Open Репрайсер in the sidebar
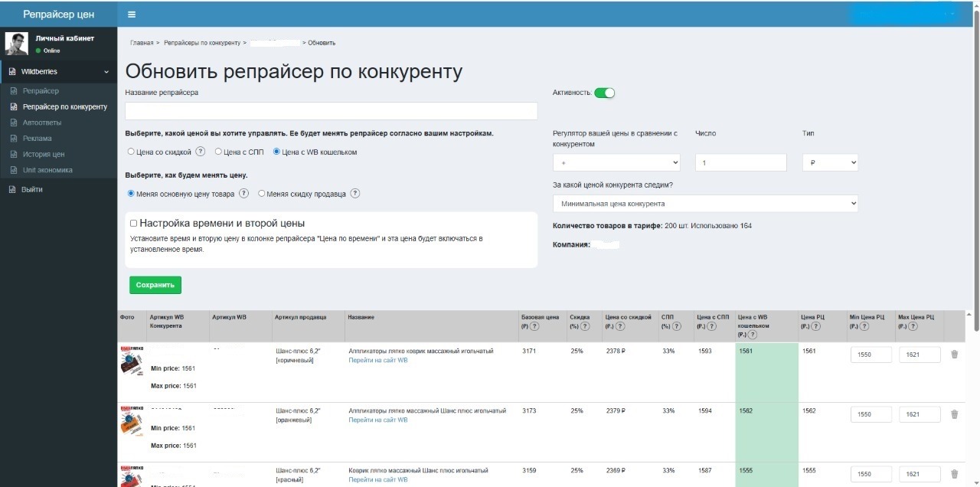 pos(41,91)
